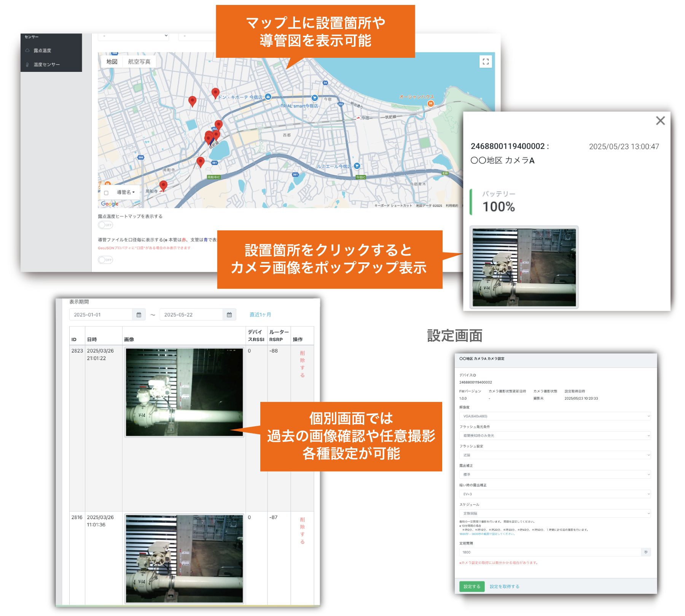Screen dimensions: 685x616
Task: Open the スケジュール 定期間隔 dropdown
Action: (554, 514)
